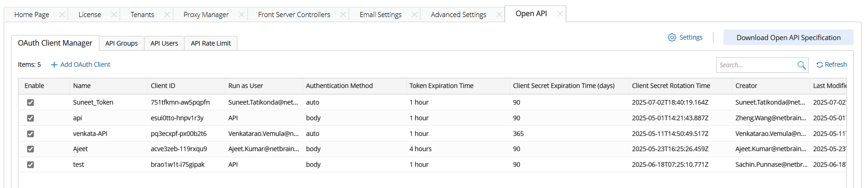This screenshot has width=868, height=188.
Task: Click the Settings gear icon
Action: (672, 37)
